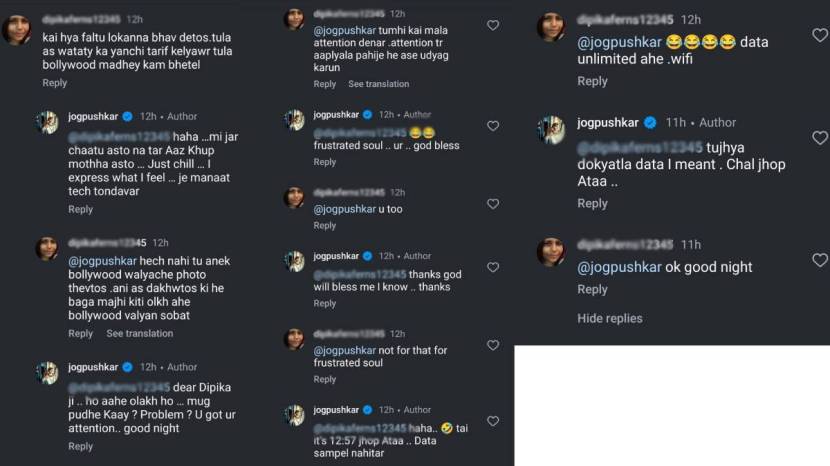Image resolution: width=830 pixels, height=466 pixels.
Task: Heart the 'not for that for frustrated soul' comment
Action: 493,345
